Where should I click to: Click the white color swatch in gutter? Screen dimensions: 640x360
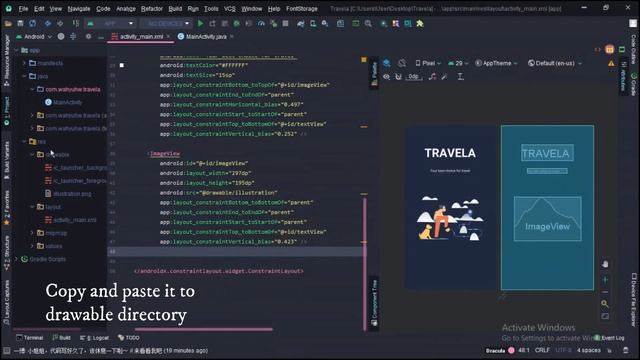point(122,65)
